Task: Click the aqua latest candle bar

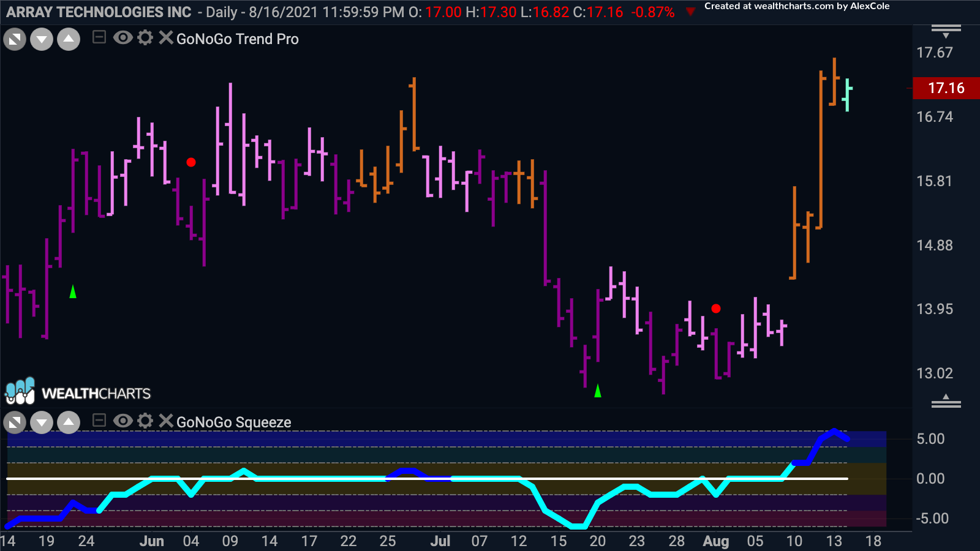Action: tap(847, 94)
